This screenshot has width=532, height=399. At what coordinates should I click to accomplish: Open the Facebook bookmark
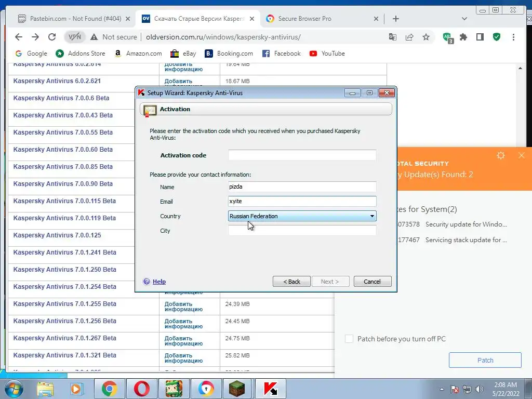pos(281,54)
